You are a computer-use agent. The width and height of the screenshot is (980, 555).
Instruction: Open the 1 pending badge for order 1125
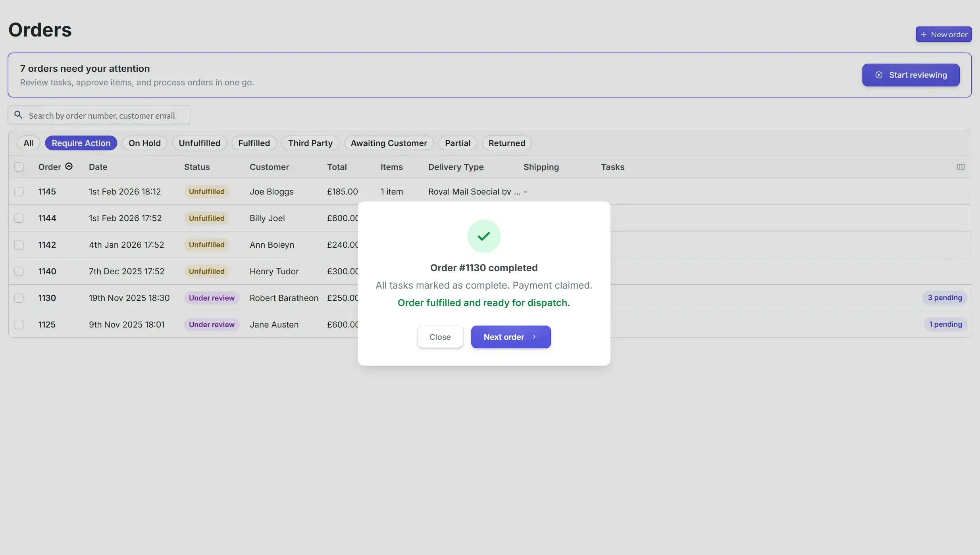pyautogui.click(x=945, y=324)
